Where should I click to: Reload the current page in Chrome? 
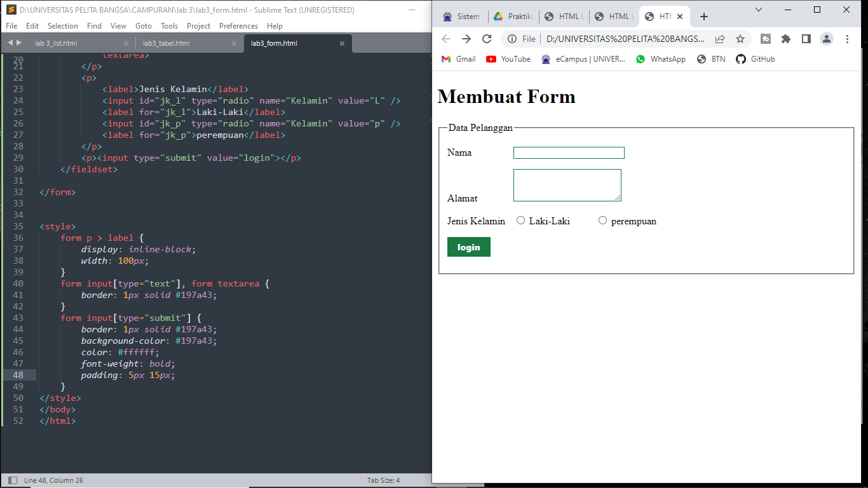[x=487, y=38]
